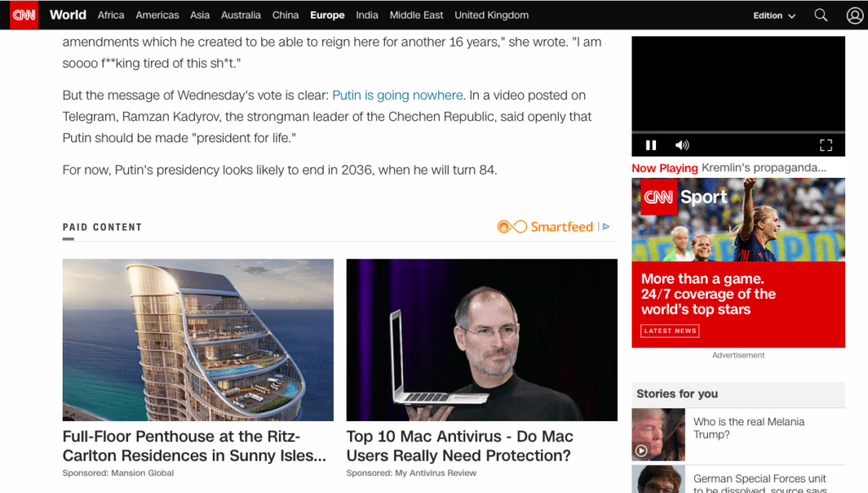Open the search magnifier icon
868x493 pixels.
[821, 15]
